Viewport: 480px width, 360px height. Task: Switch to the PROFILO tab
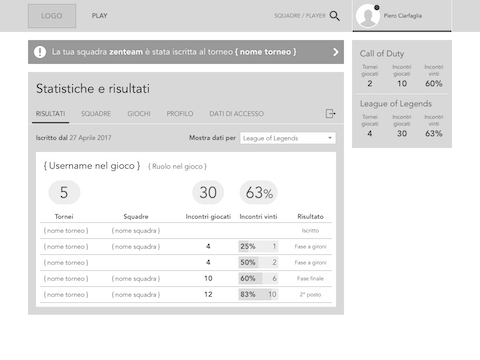180,114
